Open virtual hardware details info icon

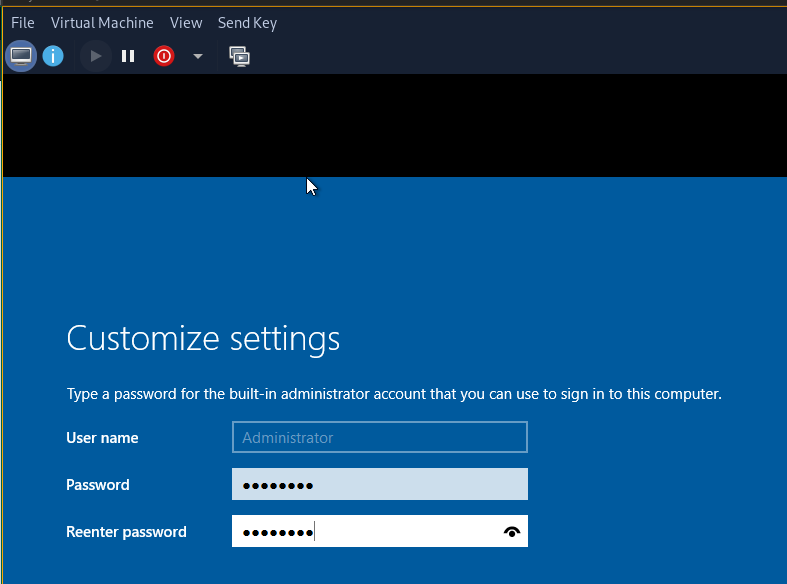pyautogui.click(x=53, y=56)
